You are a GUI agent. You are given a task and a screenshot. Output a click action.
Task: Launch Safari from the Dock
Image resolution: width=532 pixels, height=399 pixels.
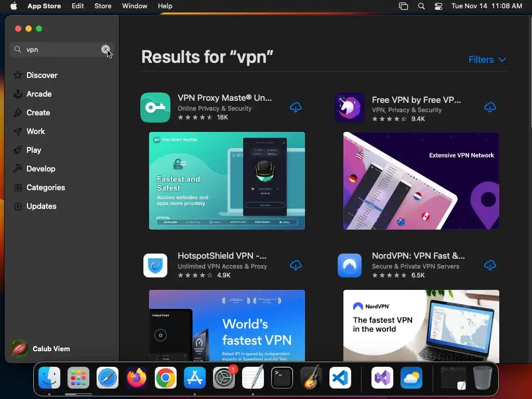click(x=108, y=378)
